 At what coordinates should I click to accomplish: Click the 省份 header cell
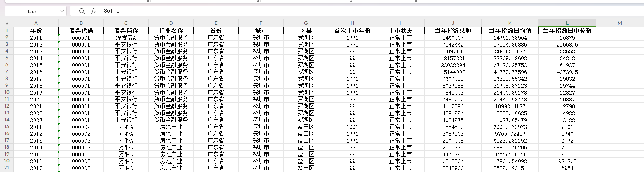pos(216,31)
